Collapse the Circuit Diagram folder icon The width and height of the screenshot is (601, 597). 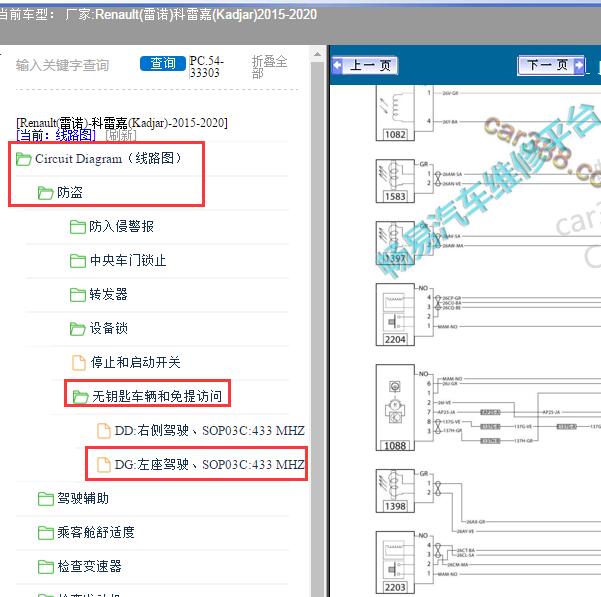(x=23, y=159)
